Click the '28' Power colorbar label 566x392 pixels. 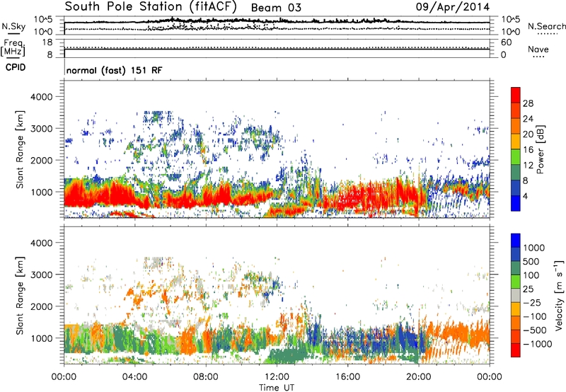coord(528,103)
